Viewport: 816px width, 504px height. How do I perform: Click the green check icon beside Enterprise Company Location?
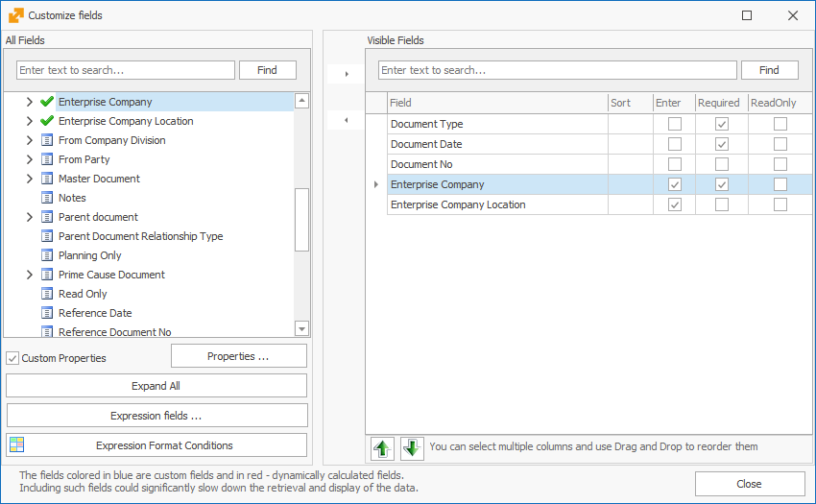point(47,121)
